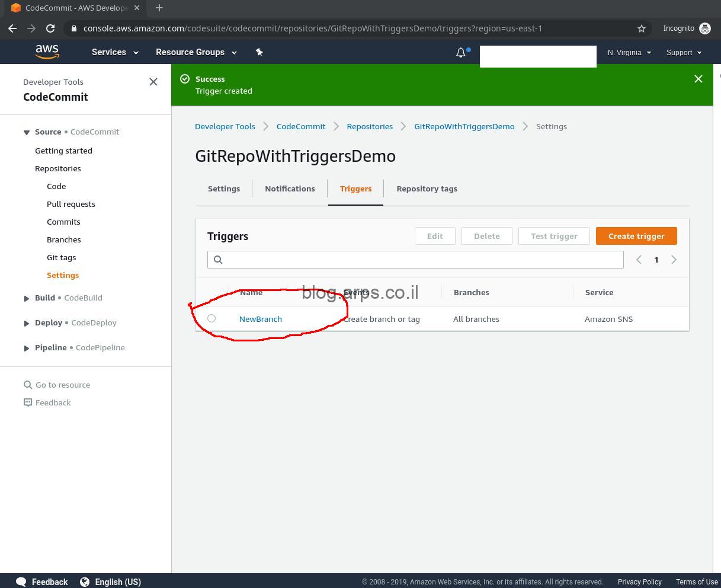Open Getting started in sidebar
Viewport: 721px width, 588px height.
[x=63, y=151]
